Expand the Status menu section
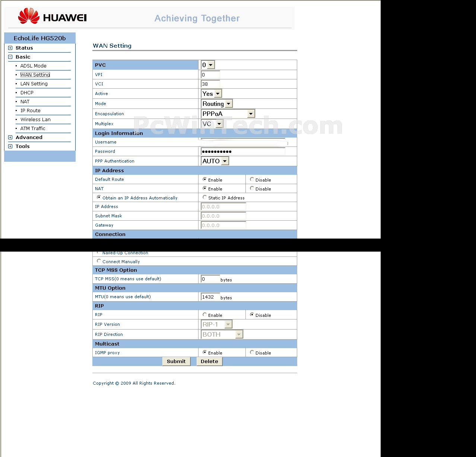Image resolution: width=476 pixels, height=457 pixels. (x=10, y=48)
